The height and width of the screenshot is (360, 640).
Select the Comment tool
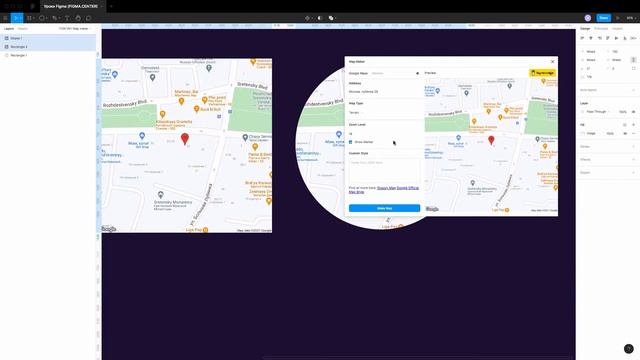89,18
